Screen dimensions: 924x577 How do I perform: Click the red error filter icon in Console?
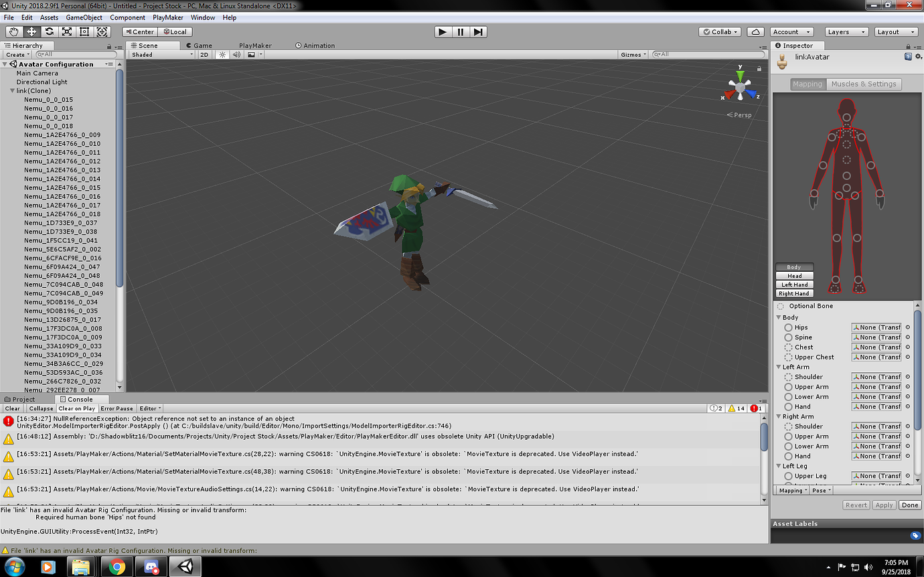coord(754,408)
